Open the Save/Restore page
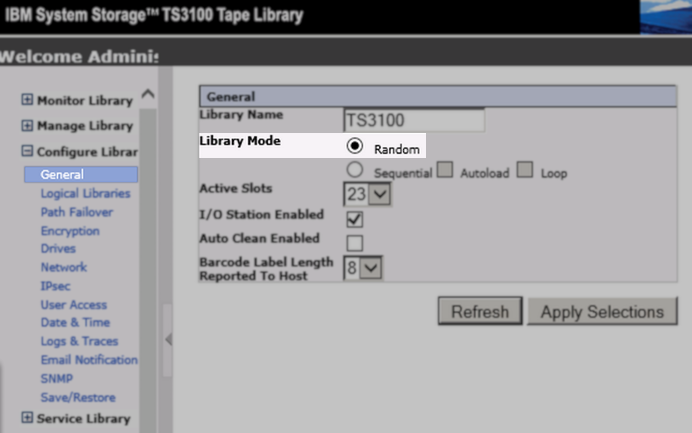692x433 pixels. tap(78, 397)
